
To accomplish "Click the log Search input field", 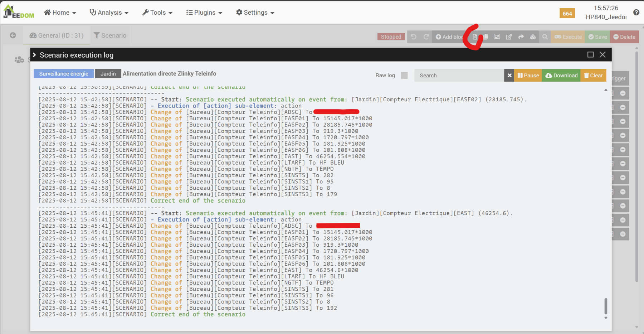I will 459,76.
